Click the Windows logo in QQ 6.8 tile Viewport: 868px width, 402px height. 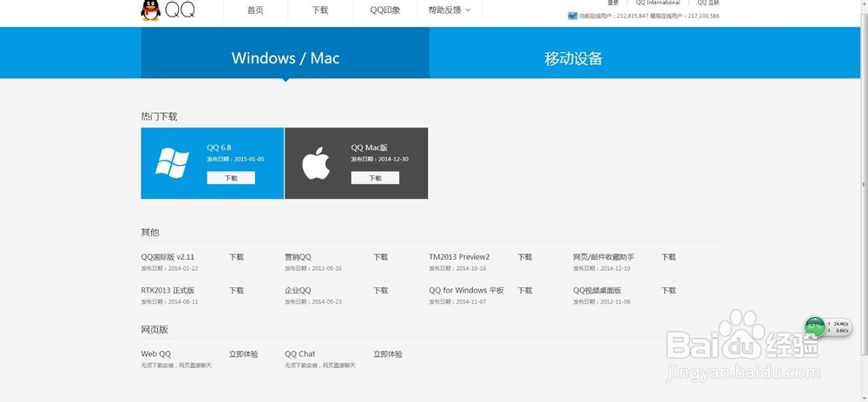click(x=172, y=162)
